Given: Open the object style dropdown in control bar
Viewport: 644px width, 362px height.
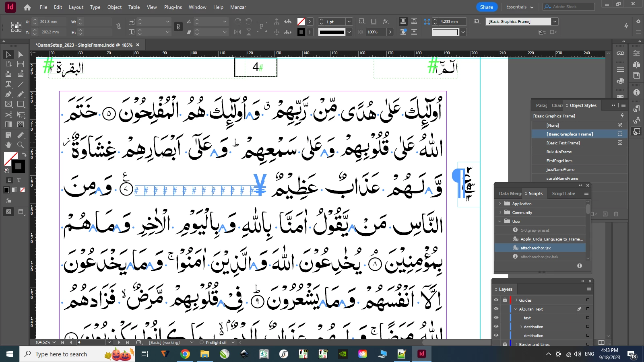Looking at the screenshot, I should coord(555,22).
